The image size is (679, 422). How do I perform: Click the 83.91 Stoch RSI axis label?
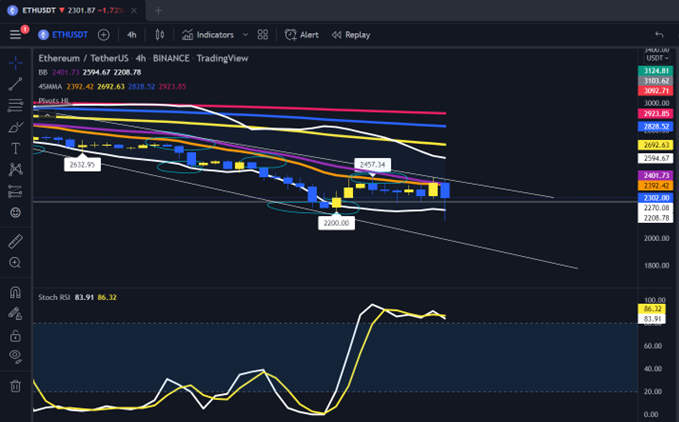[652, 319]
